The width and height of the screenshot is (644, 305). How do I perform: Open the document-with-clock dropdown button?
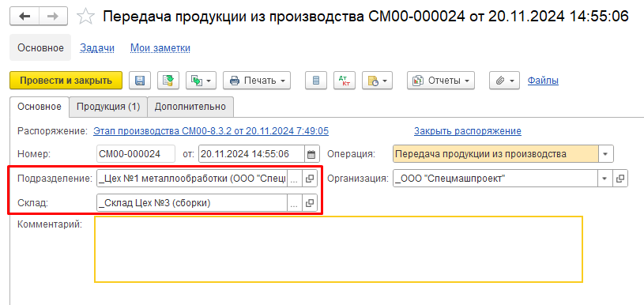pos(377,81)
